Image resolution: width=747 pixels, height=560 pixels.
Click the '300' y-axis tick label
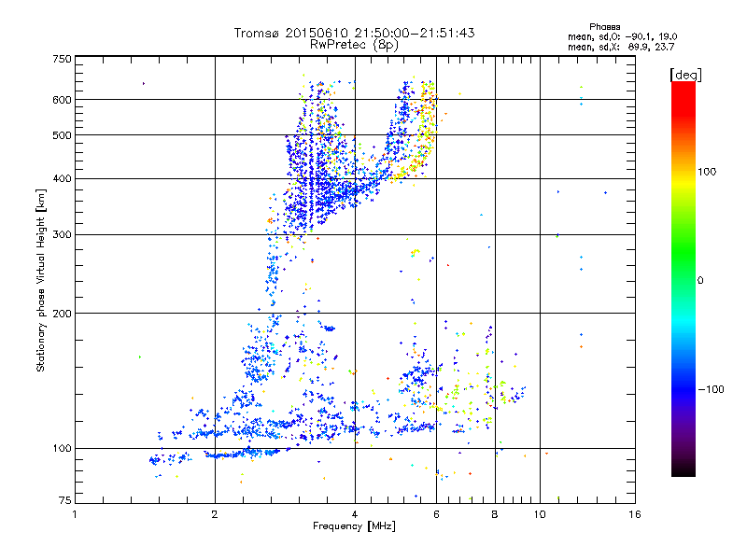[62, 235]
